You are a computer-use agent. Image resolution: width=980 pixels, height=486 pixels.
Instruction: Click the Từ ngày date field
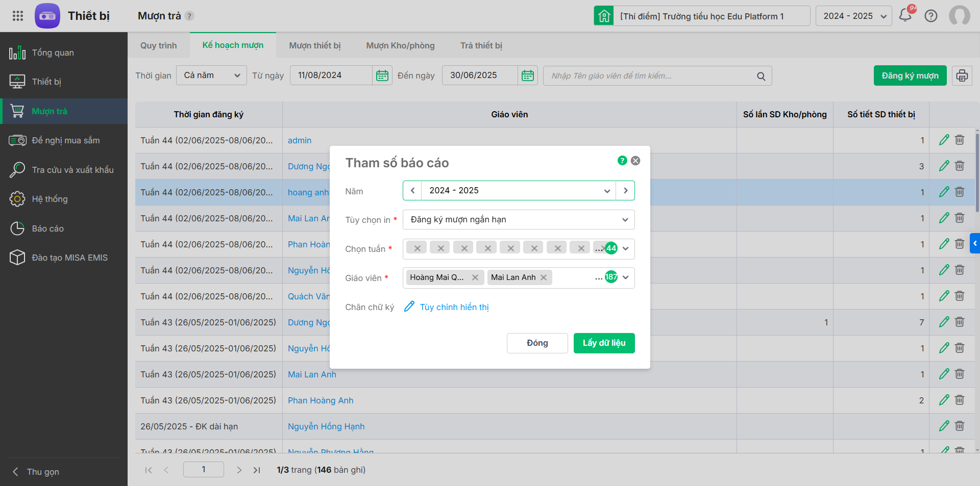click(x=332, y=75)
